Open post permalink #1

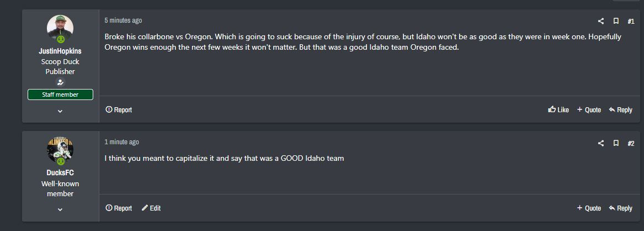pyautogui.click(x=631, y=21)
